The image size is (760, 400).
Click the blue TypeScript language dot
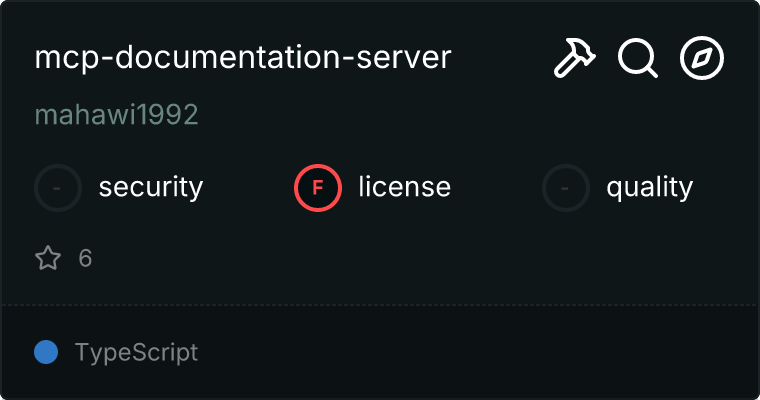pos(46,352)
